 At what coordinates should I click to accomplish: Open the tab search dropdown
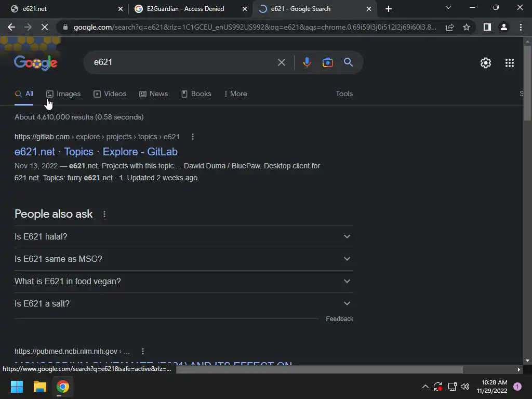click(x=448, y=7)
